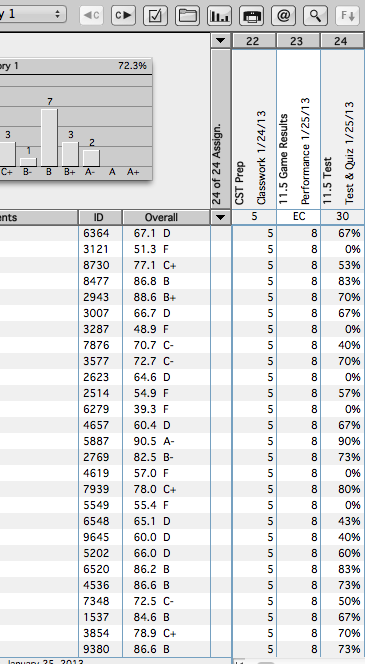Select student ID 4657

click(x=96, y=426)
